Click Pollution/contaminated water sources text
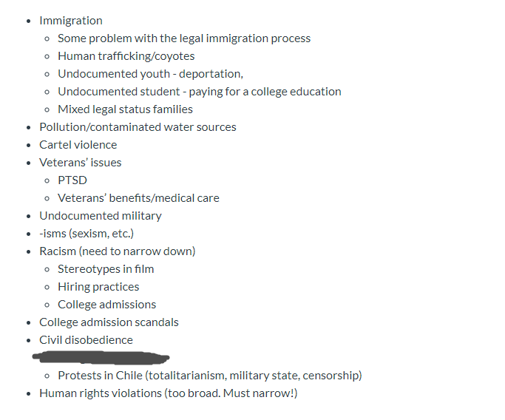The height and width of the screenshot is (420, 505). pos(138,127)
